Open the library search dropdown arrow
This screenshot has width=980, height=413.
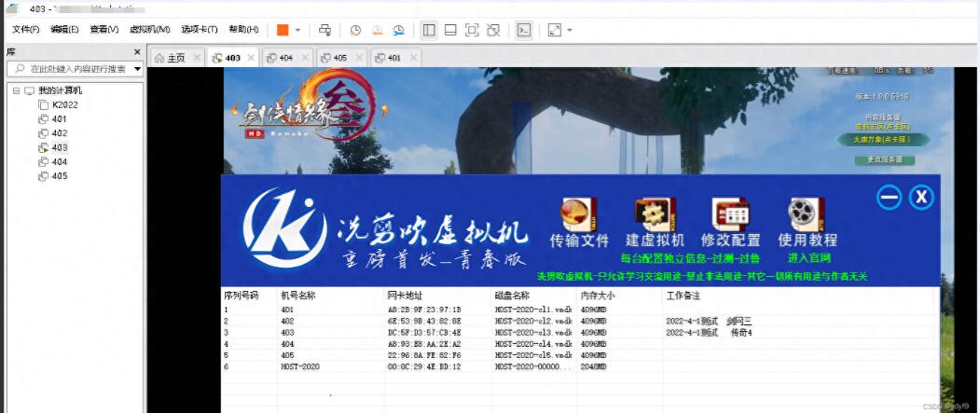[x=137, y=69]
